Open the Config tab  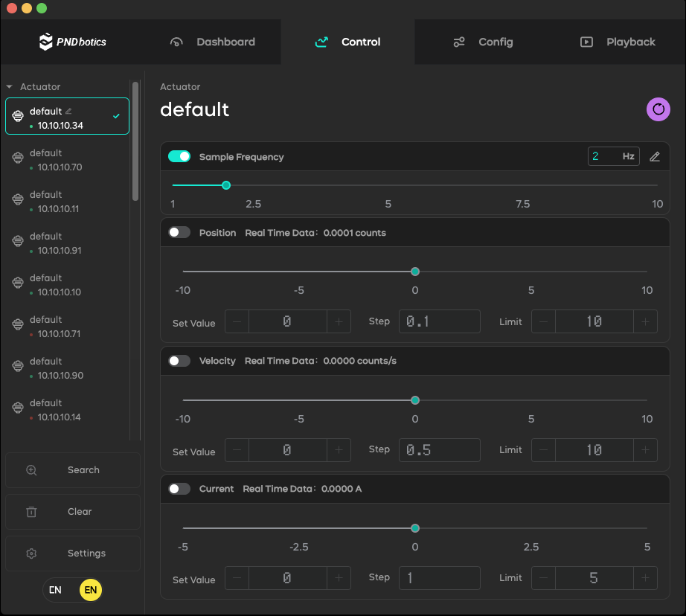[x=483, y=42]
